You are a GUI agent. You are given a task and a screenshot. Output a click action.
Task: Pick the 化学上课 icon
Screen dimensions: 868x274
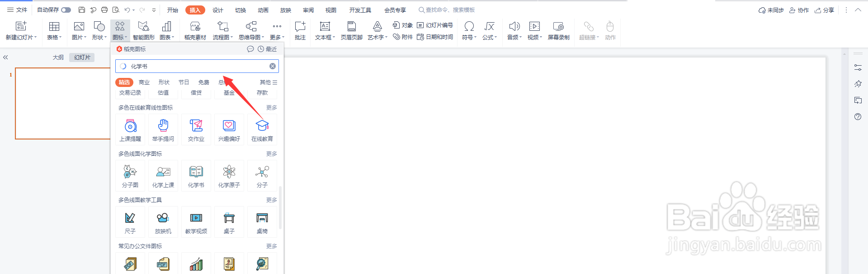pyautogui.click(x=163, y=176)
